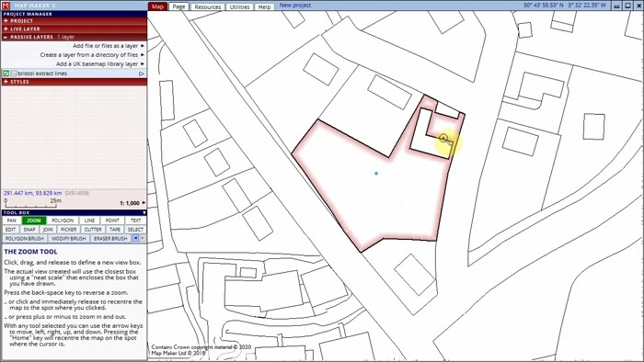
Task: Switch to the Page tab
Action: [x=178, y=6]
